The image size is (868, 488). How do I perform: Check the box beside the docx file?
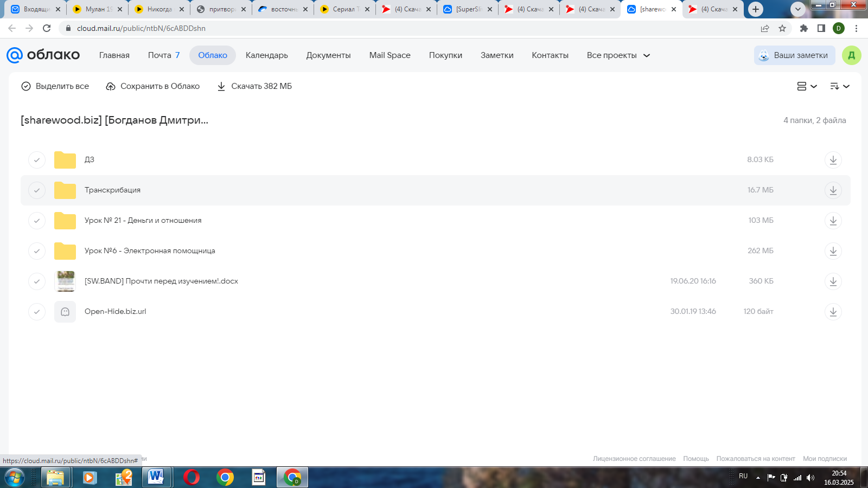click(x=37, y=281)
